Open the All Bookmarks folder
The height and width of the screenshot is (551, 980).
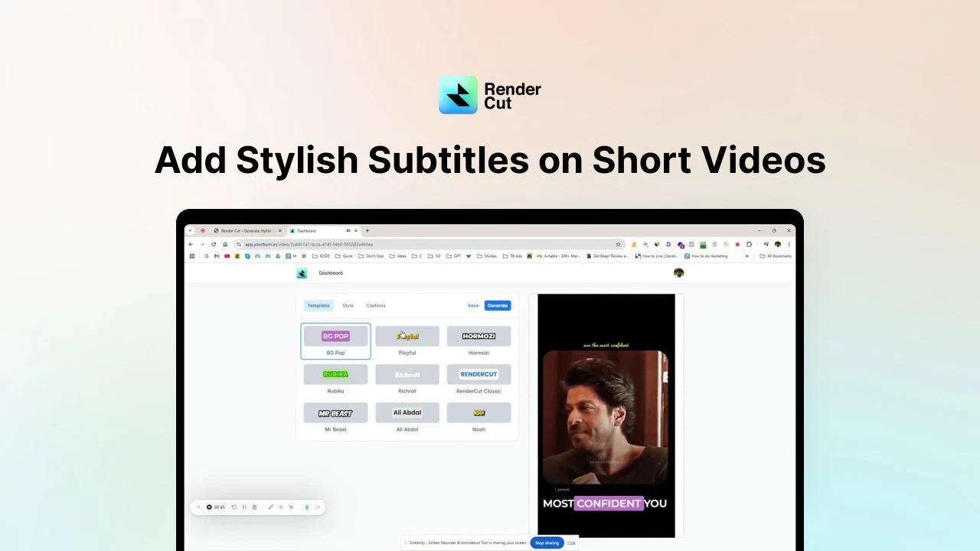[777, 256]
